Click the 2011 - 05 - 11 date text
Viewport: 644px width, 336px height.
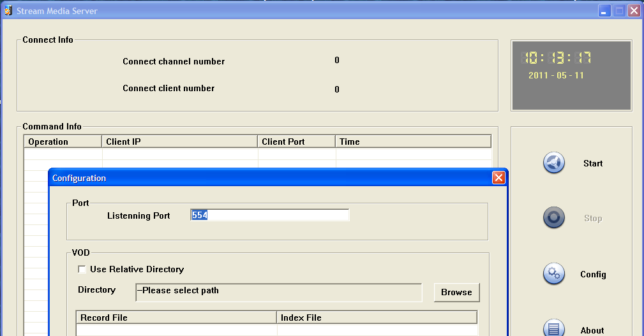556,75
